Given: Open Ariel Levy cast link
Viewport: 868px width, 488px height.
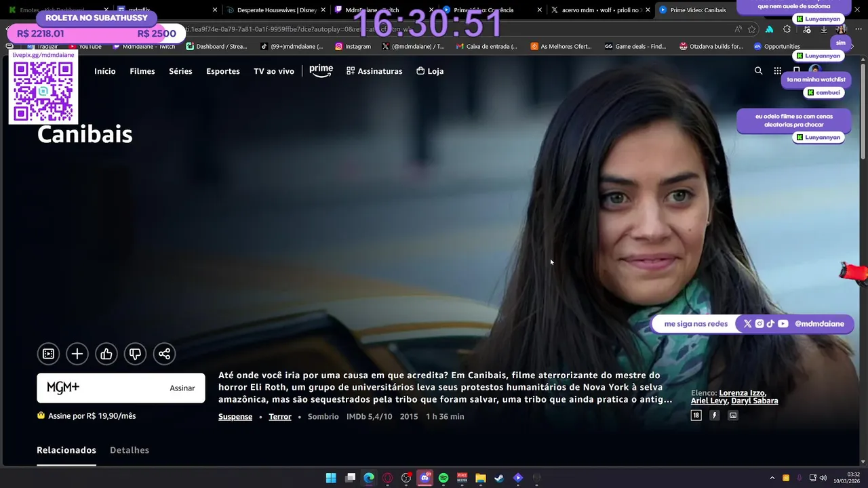Looking at the screenshot, I should click(x=709, y=401).
